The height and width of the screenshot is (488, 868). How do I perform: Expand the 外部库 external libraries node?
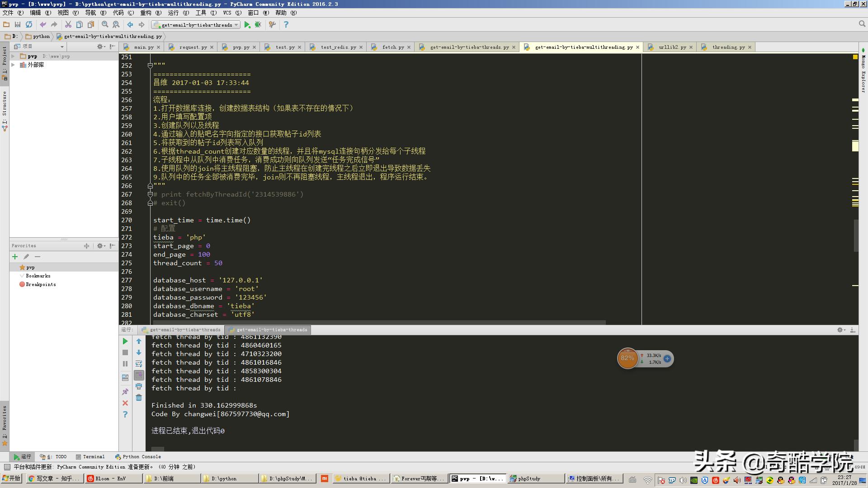[x=13, y=65]
